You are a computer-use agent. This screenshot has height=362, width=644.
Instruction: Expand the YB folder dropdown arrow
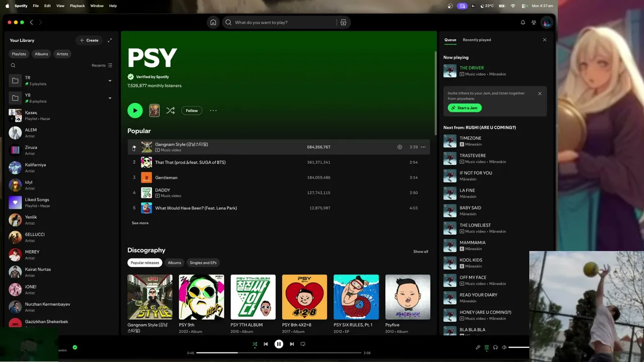pos(110,98)
